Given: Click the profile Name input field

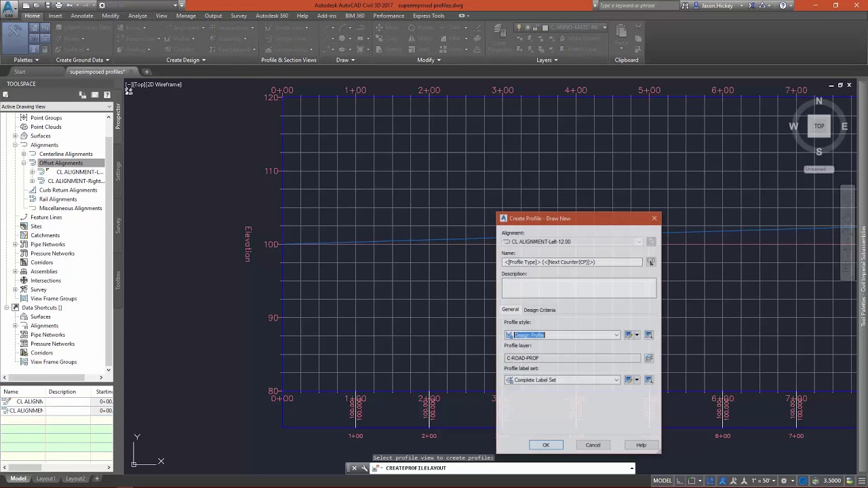Looking at the screenshot, I should click(572, 262).
